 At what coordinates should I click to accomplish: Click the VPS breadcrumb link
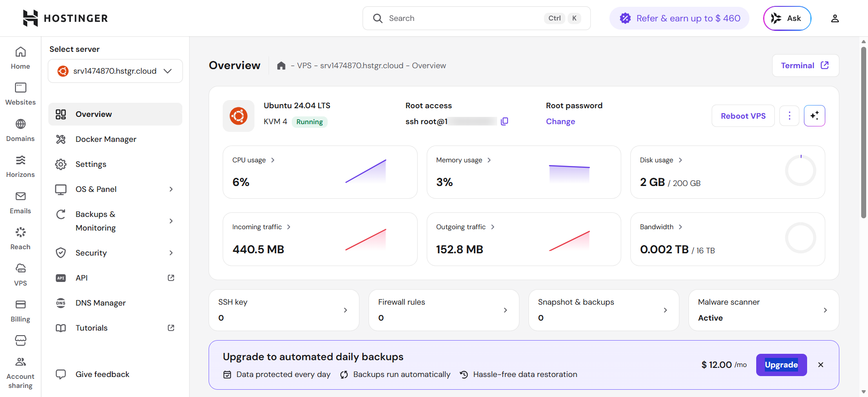pyautogui.click(x=304, y=65)
